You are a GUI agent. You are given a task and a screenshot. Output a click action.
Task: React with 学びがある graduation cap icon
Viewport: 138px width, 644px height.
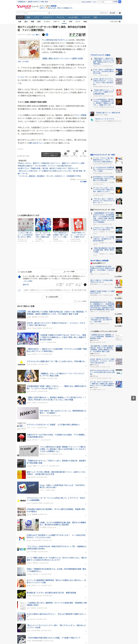coord(66,153)
